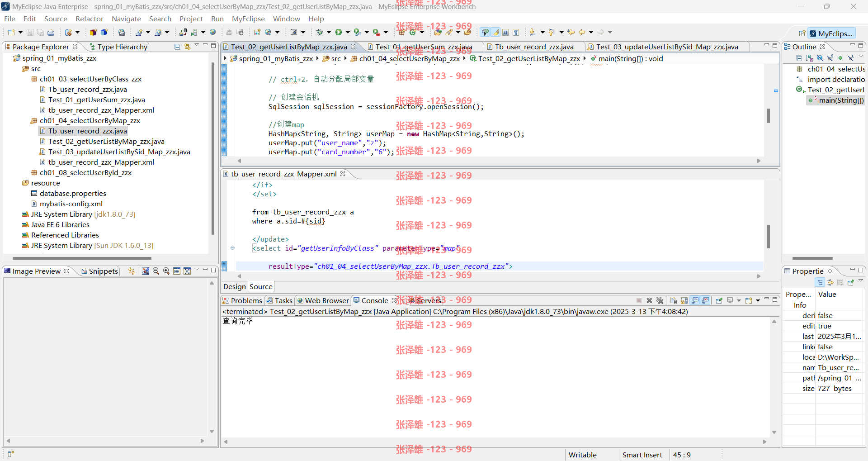Click Remove All Terminated Launches icon

(660, 300)
